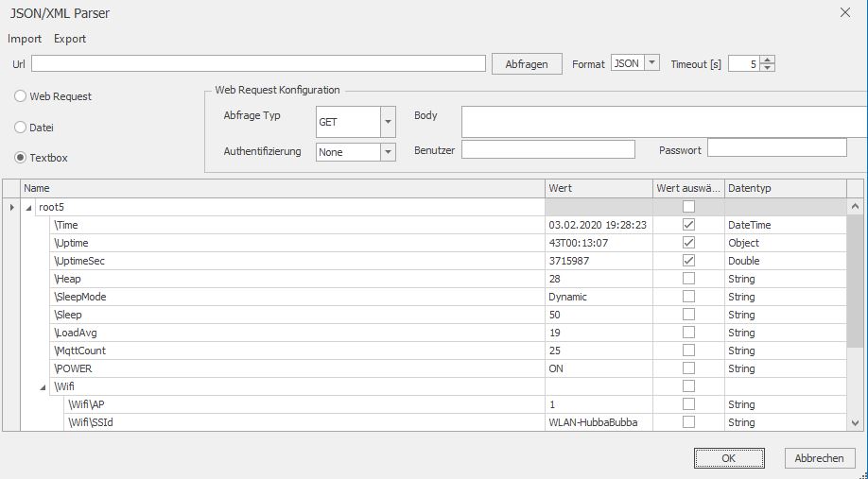Image resolution: width=868 pixels, height=479 pixels.
Task: Check the \MqttCount row checkbox
Action: (x=688, y=351)
